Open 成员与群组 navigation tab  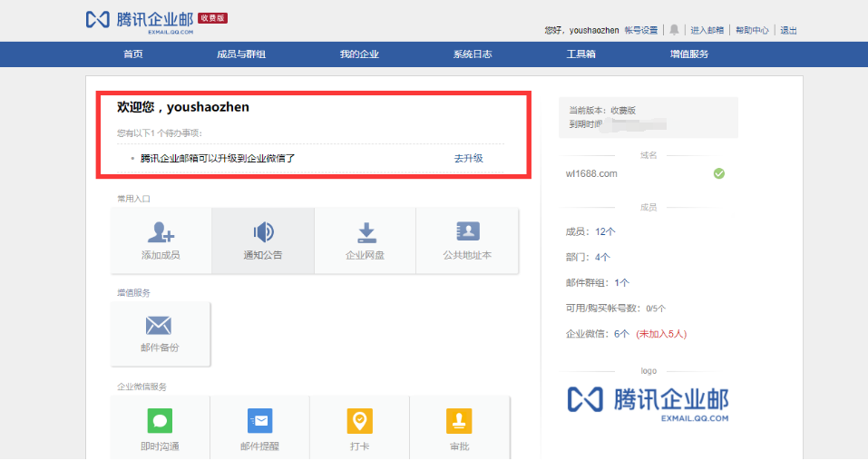pyautogui.click(x=240, y=54)
